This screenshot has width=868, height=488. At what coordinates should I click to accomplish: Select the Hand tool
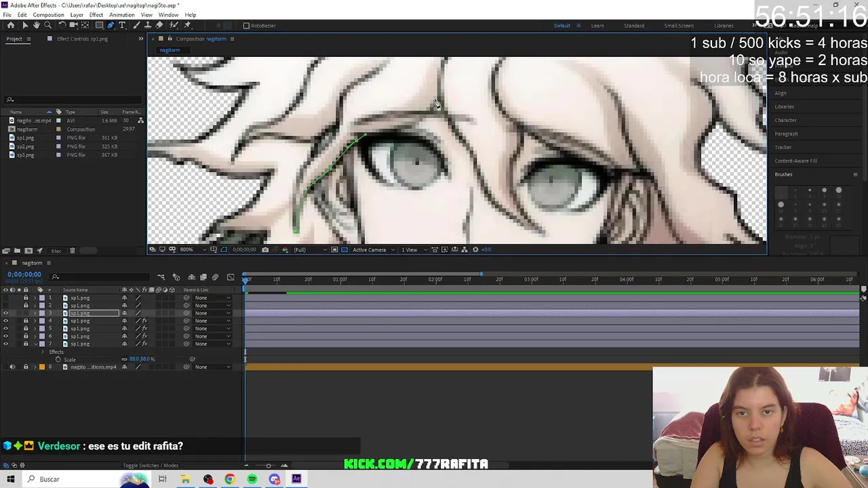point(37,25)
